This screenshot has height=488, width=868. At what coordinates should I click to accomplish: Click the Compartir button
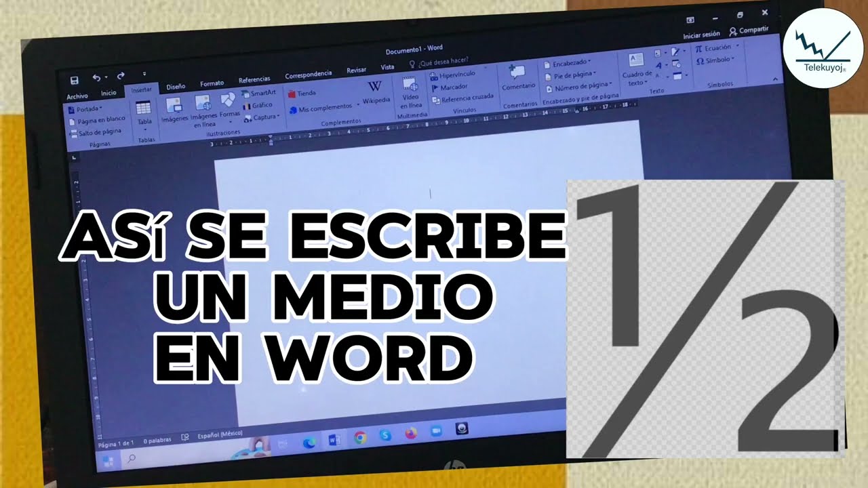(x=749, y=30)
